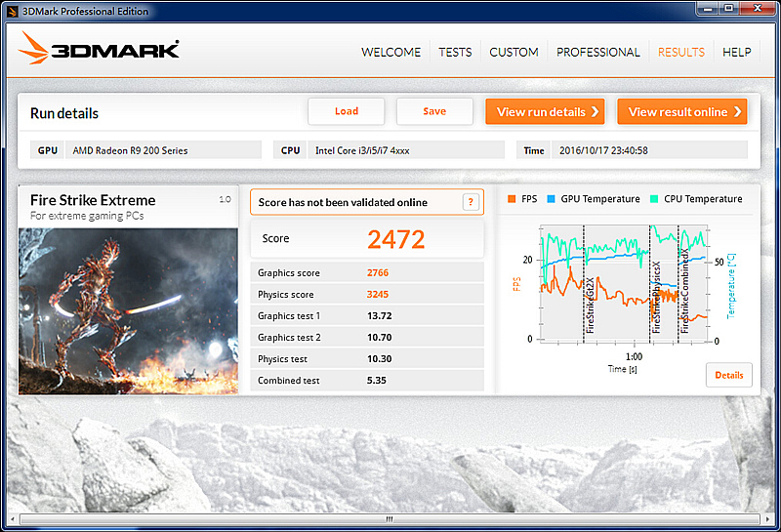Switch to the TESTS tab
781x532 pixels.
click(455, 53)
